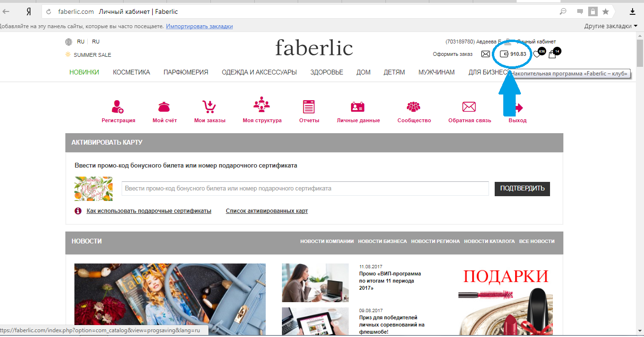
Task: Click the faberlic logo
Action: tap(314, 48)
